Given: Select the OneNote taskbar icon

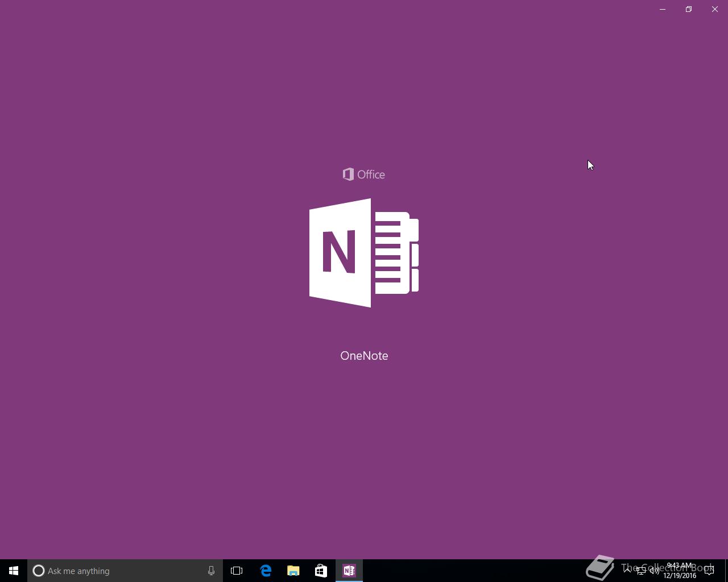Looking at the screenshot, I should tap(349, 571).
